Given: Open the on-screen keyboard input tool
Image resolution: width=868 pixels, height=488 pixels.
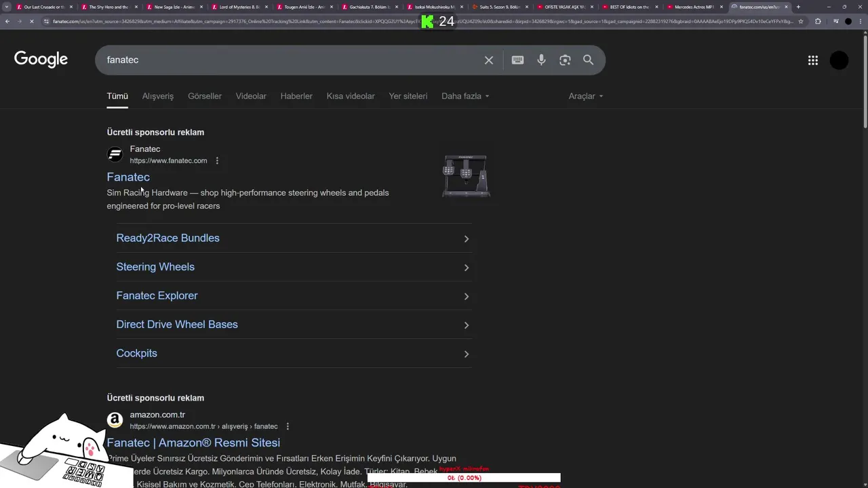Looking at the screenshot, I should 517,60.
